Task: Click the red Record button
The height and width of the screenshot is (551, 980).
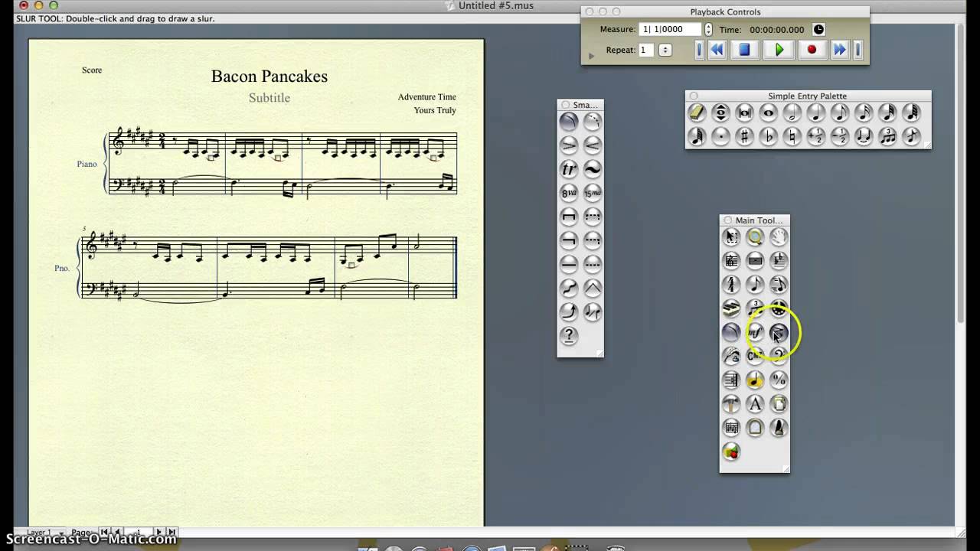Action: 812,50
